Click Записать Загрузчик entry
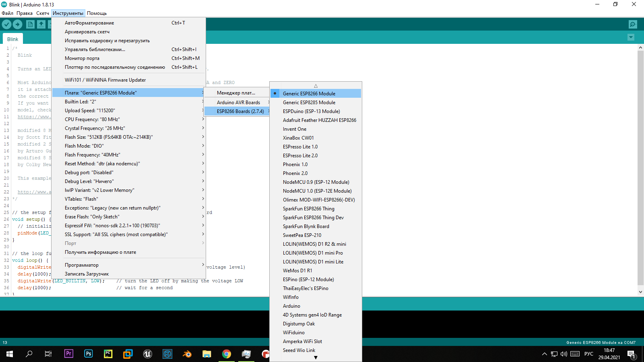 (x=129, y=274)
